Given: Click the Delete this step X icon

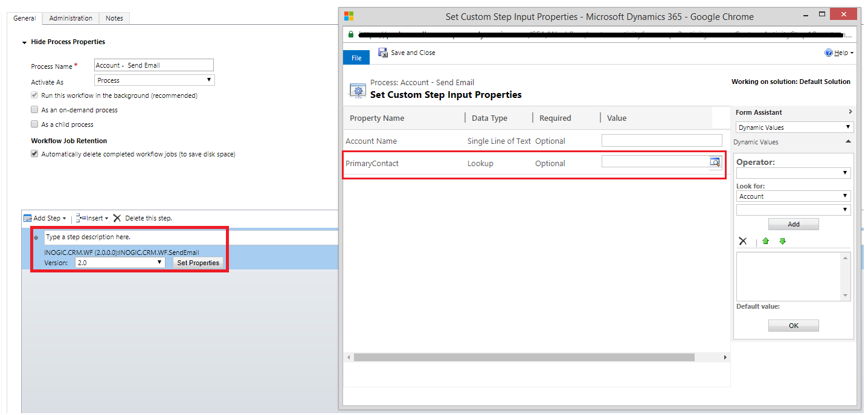Looking at the screenshot, I should (117, 218).
